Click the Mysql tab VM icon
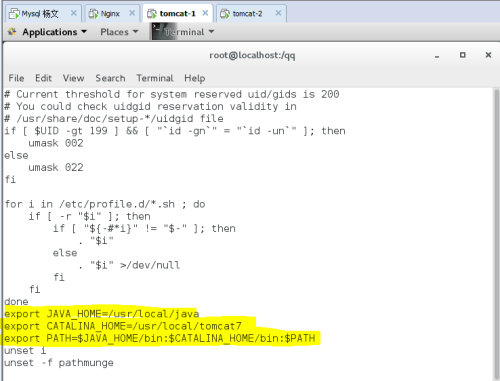500x381 pixels. point(14,14)
